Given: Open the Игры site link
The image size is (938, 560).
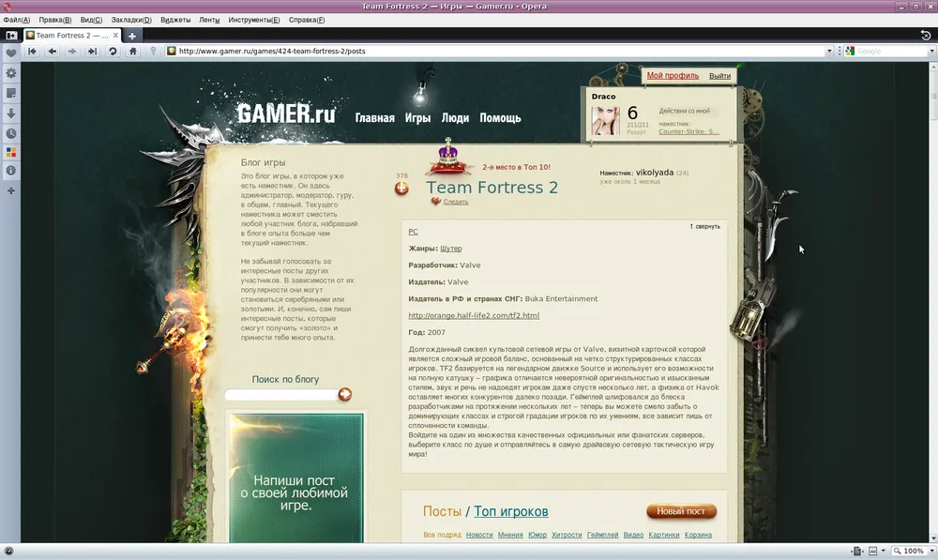Looking at the screenshot, I should coord(417,118).
